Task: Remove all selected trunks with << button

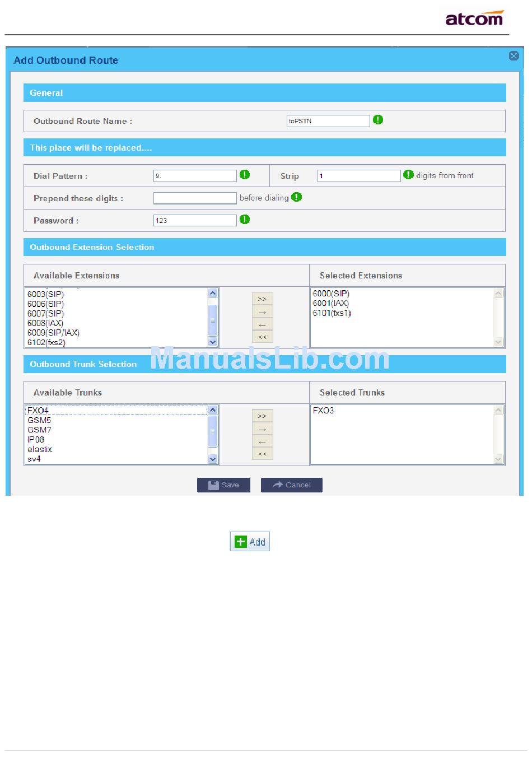Action: pyautogui.click(x=262, y=454)
